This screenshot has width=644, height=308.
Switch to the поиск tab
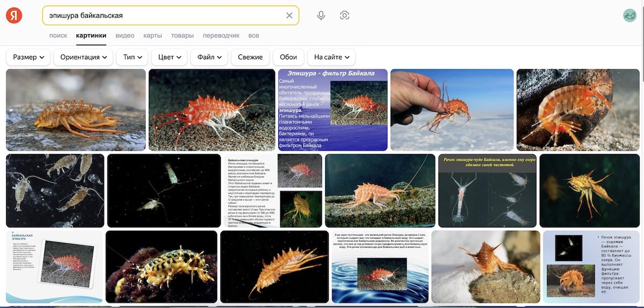pyautogui.click(x=58, y=35)
